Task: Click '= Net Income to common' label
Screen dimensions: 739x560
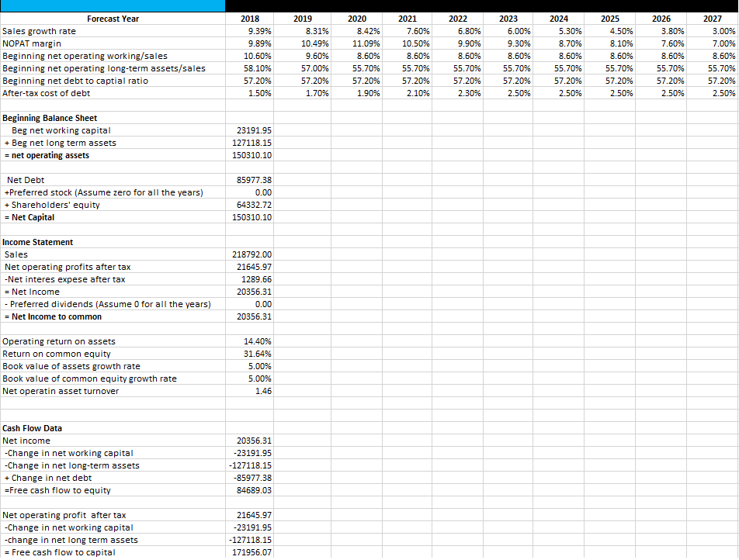Action: coord(53,317)
